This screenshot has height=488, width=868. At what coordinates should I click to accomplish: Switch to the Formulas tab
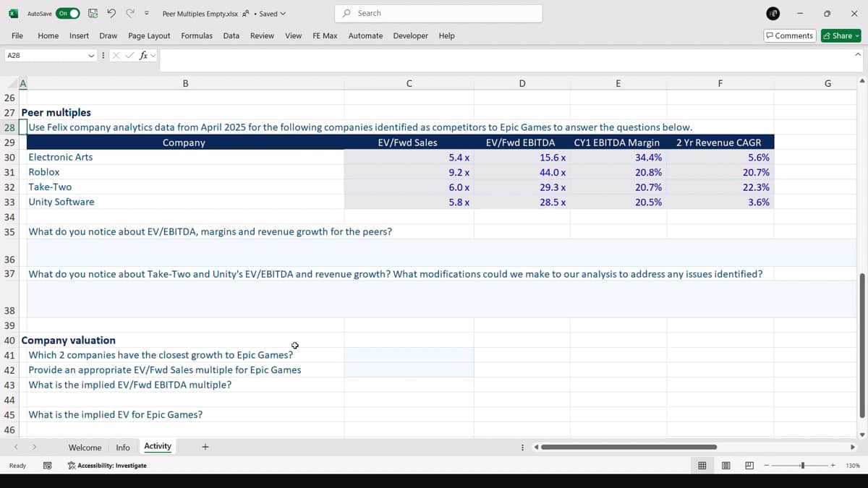(197, 35)
